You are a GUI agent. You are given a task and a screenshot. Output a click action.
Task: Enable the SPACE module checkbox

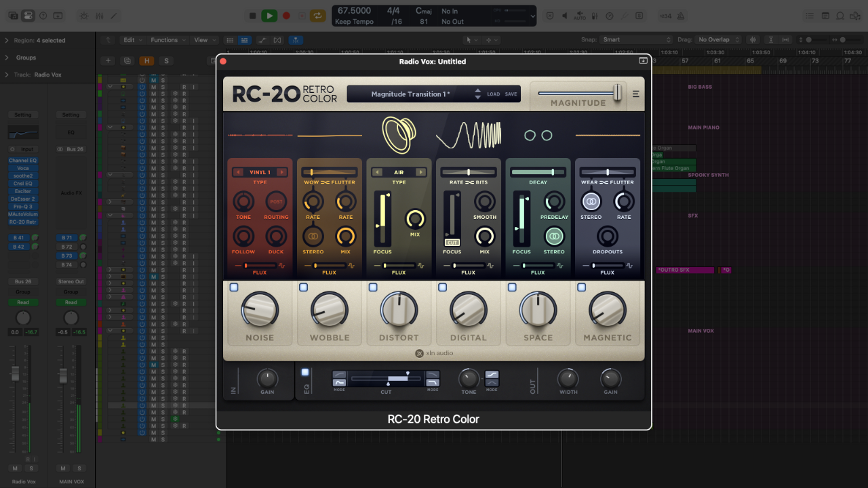click(x=512, y=287)
